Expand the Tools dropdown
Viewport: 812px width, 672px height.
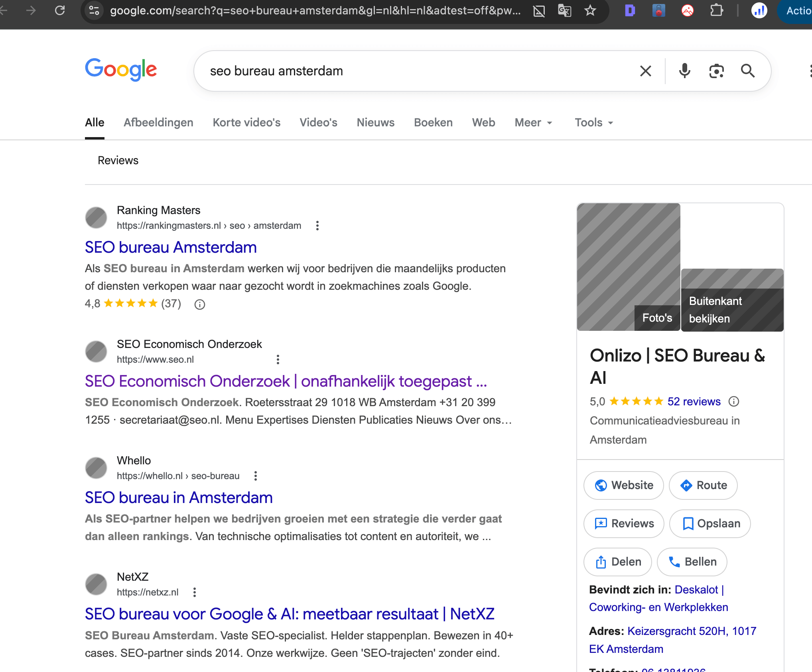pyautogui.click(x=594, y=123)
